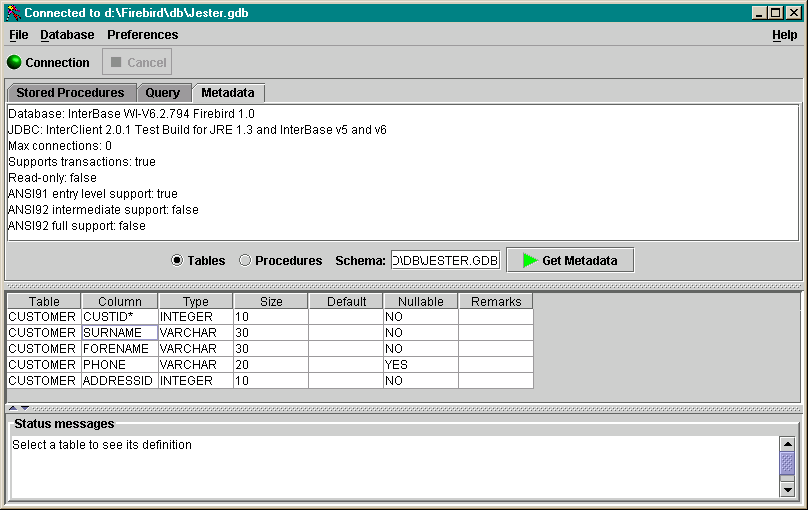Click the PHONE column row cell

(x=120, y=365)
